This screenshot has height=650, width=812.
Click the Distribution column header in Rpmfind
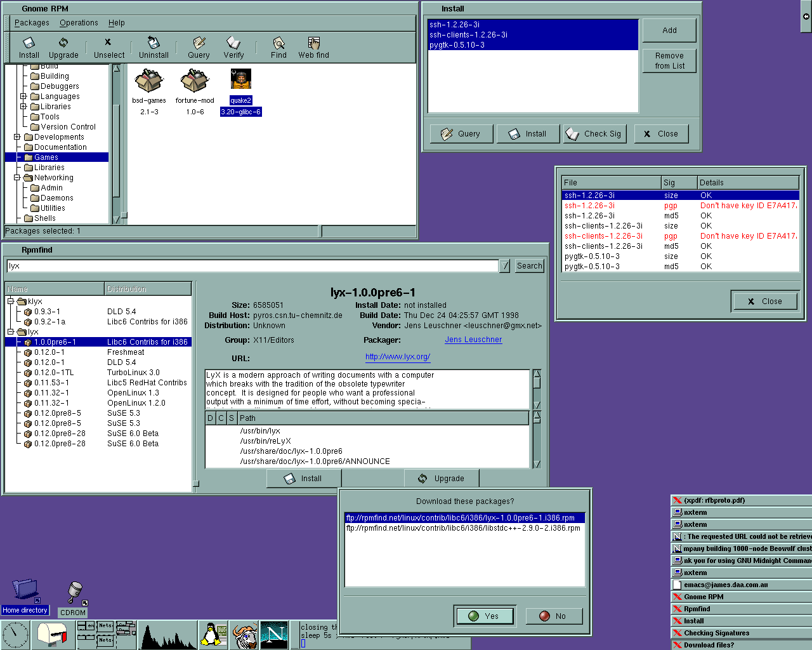point(148,289)
